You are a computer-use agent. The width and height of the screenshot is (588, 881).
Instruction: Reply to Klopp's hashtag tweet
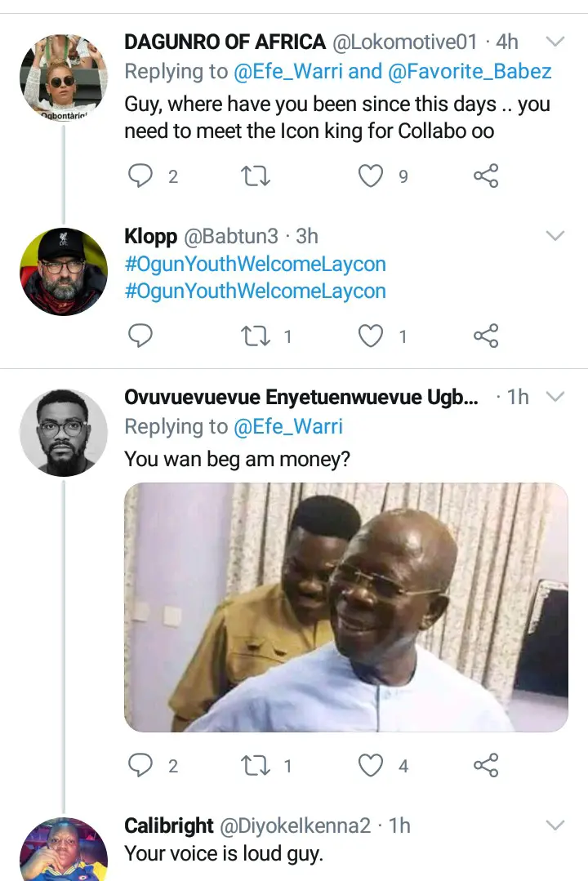click(141, 336)
